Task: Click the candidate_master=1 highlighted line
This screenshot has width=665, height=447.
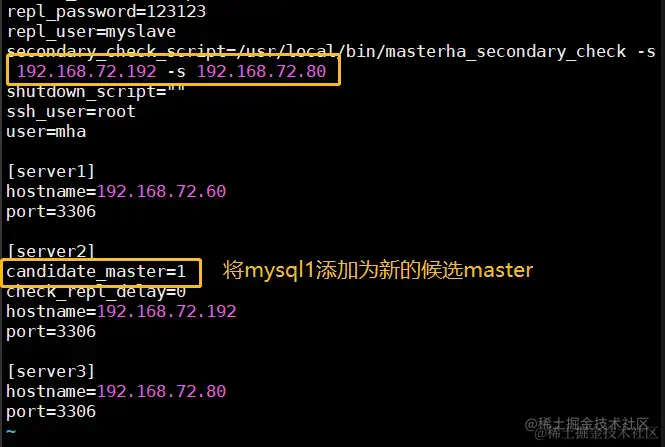Action: point(96,271)
